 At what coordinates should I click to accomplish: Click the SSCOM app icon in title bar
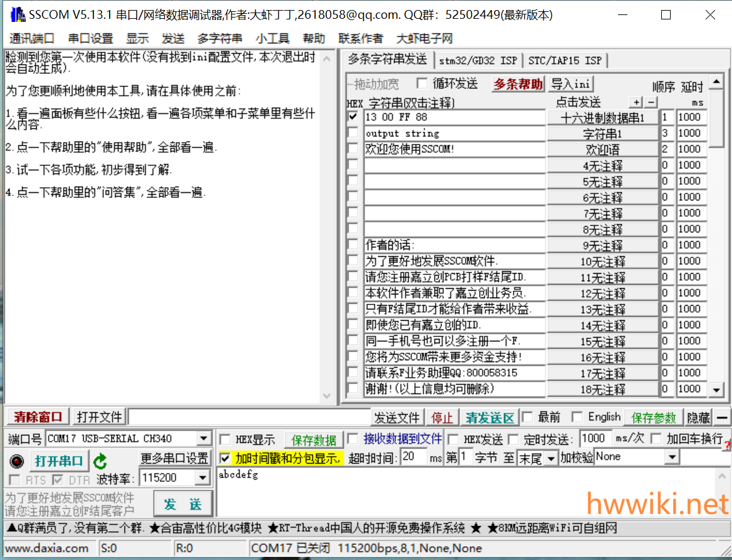click(17, 15)
